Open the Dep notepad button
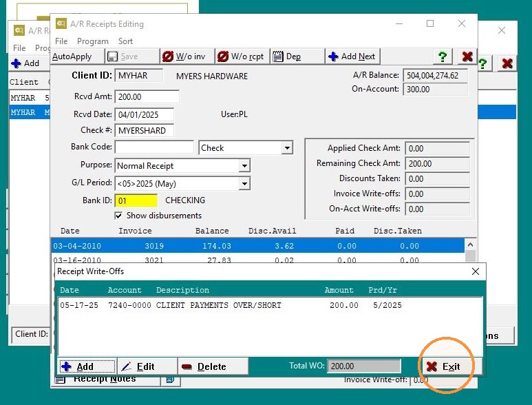The width and height of the screenshot is (532, 405). pos(297,56)
